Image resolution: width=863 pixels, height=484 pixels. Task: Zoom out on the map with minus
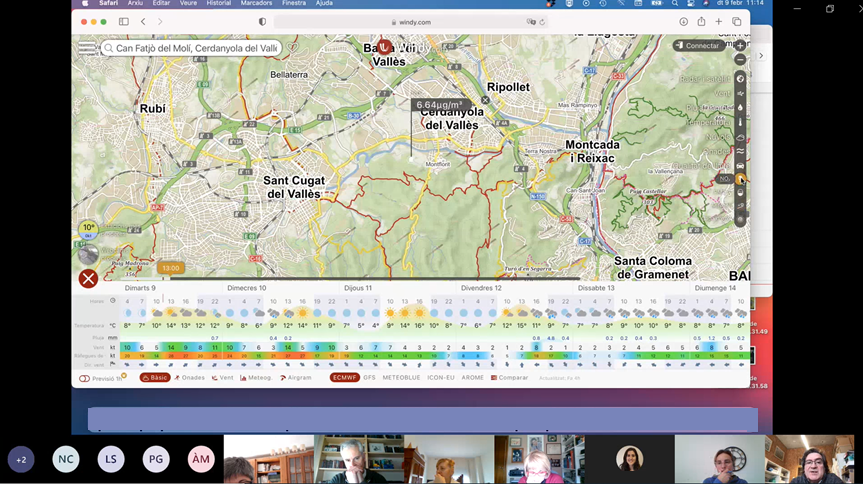(x=740, y=59)
